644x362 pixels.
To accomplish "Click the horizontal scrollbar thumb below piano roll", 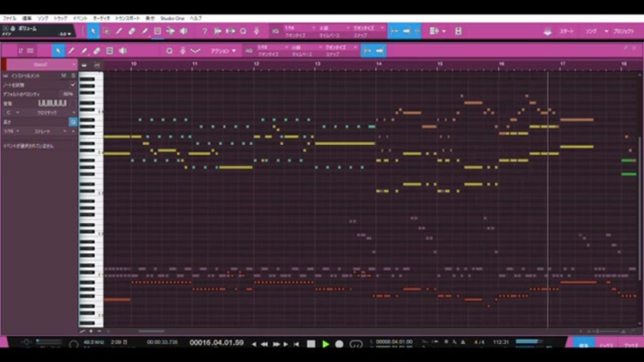I will click(151, 331).
